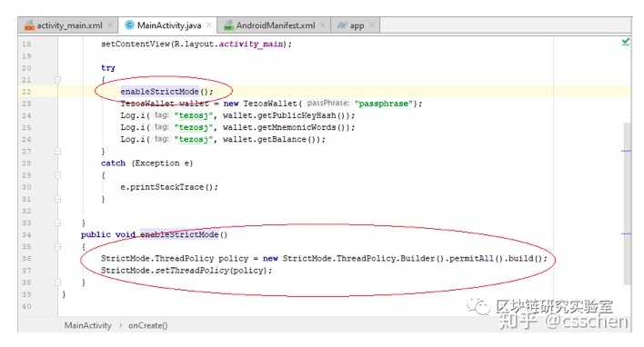Open the AndroidManifest.xml tab
The width and height of the screenshot is (644, 347).
[x=274, y=25]
